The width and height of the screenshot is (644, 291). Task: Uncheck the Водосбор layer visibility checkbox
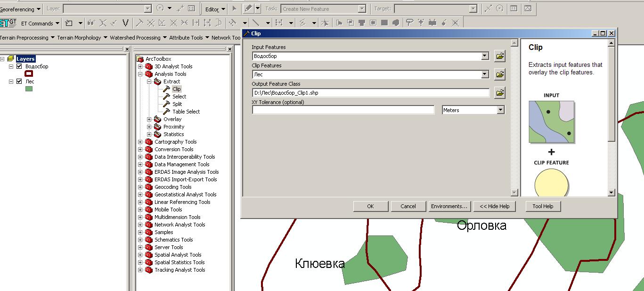pos(19,66)
